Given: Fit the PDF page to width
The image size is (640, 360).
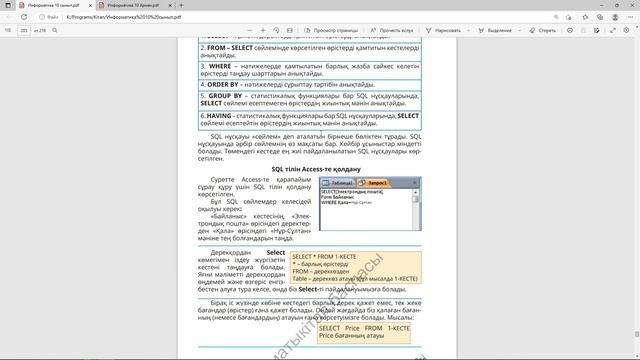Looking at the screenshot, I should 290,30.
